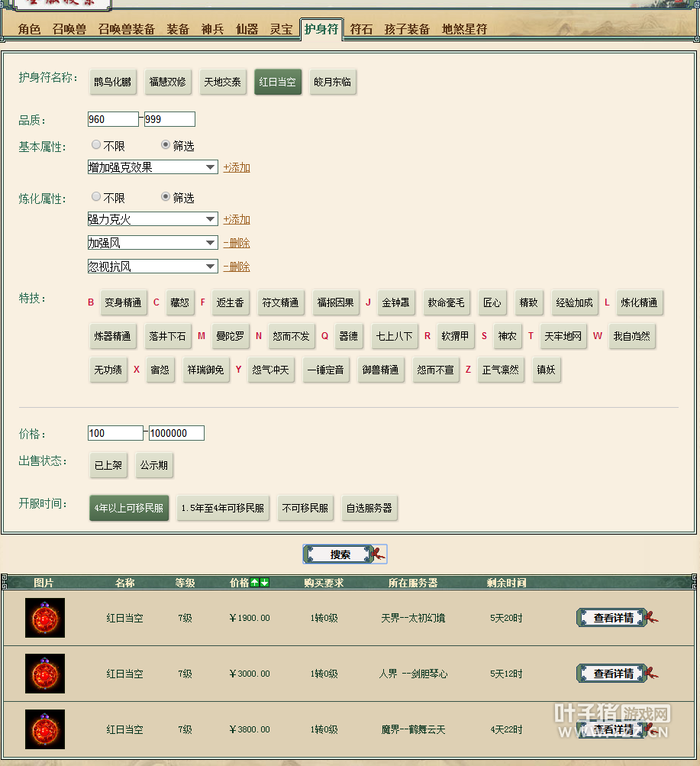Image resolution: width=700 pixels, height=766 pixels.
Task: Toggle the 皎月东临 amulet name filter
Action: 333,82
